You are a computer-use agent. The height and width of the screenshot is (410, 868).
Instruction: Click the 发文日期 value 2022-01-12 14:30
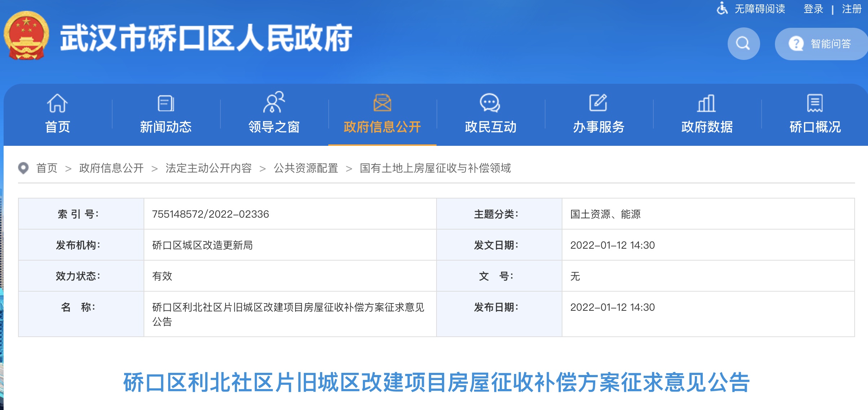click(x=613, y=245)
